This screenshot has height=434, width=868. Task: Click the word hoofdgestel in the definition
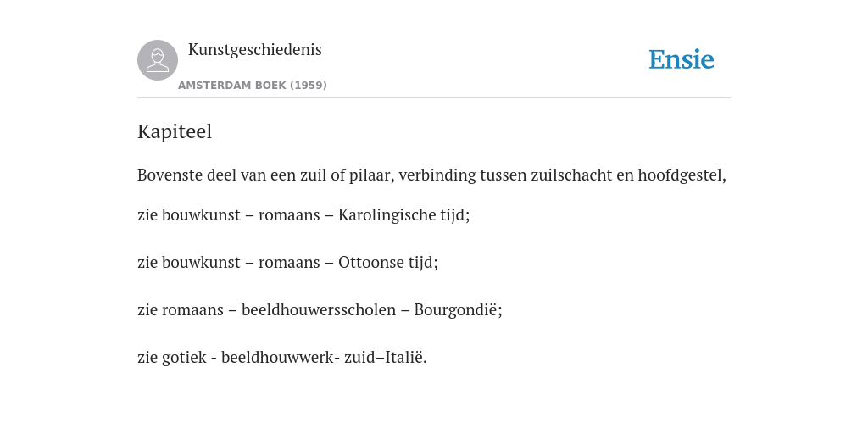pyautogui.click(x=682, y=175)
